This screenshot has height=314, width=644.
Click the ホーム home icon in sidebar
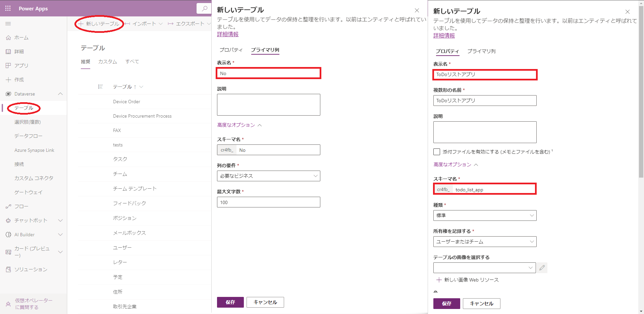click(8, 38)
